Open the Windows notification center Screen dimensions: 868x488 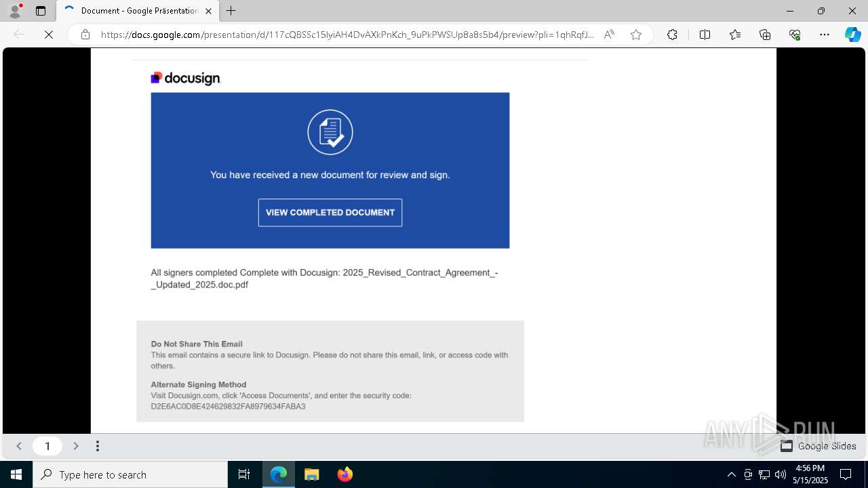point(846,474)
